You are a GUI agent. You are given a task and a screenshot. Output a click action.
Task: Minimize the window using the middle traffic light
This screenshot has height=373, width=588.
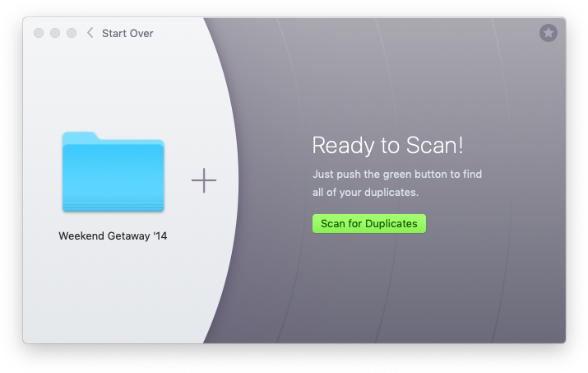pyautogui.click(x=55, y=33)
